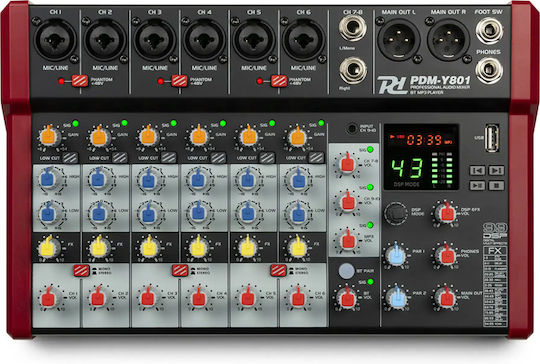Click the CH 4 MIC/LINE combo input jack
The image size is (540, 364).
point(204,40)
